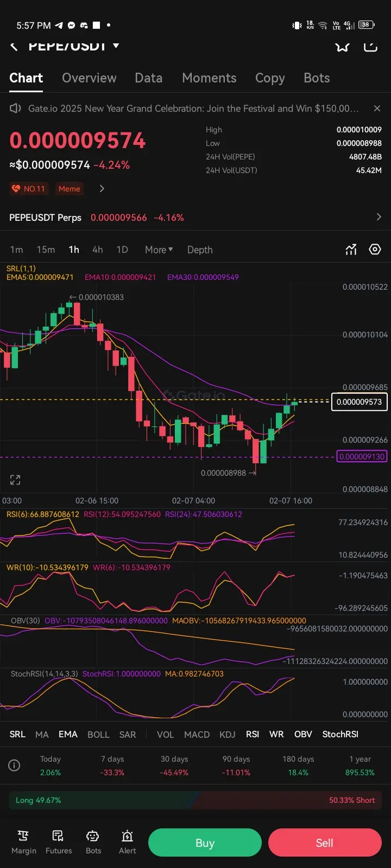Tap the EMA30 legend value

click(203, 277)
